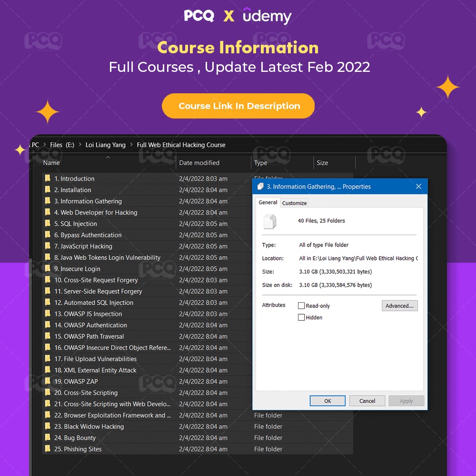The width and height of the screenshot is (476, 476).
Task: Open Advanced... attributes dialog
Action: pos(399,306)
